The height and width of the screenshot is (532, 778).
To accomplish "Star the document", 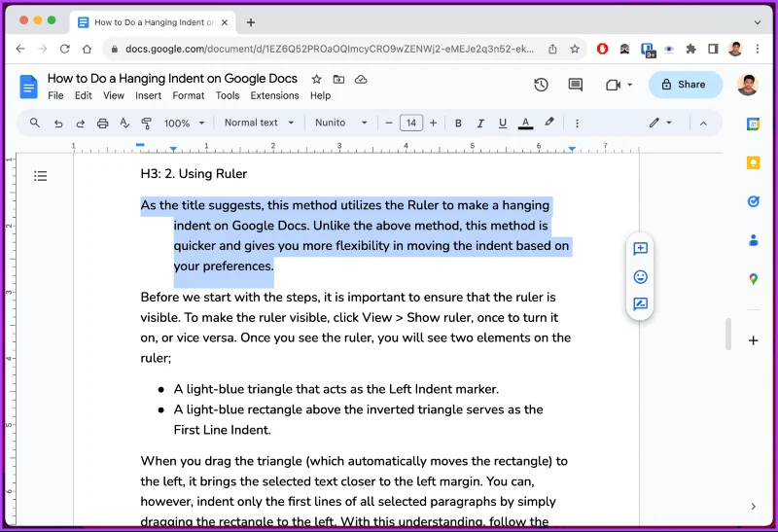I will point(317,79).
